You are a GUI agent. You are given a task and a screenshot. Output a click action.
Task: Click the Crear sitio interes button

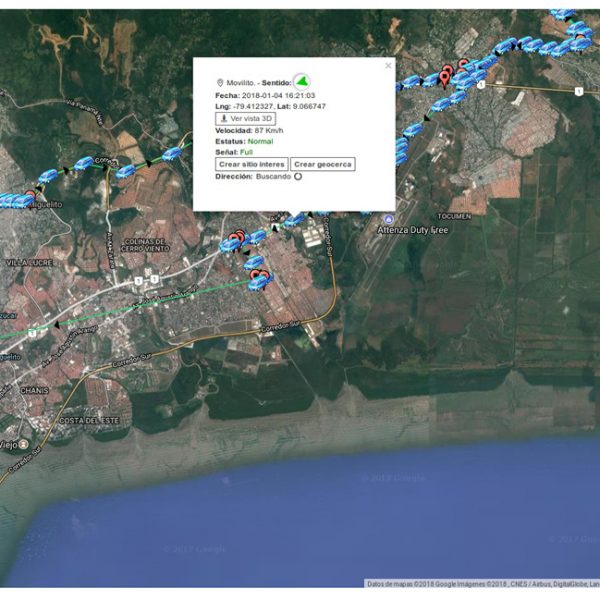[x=252, y=164]
